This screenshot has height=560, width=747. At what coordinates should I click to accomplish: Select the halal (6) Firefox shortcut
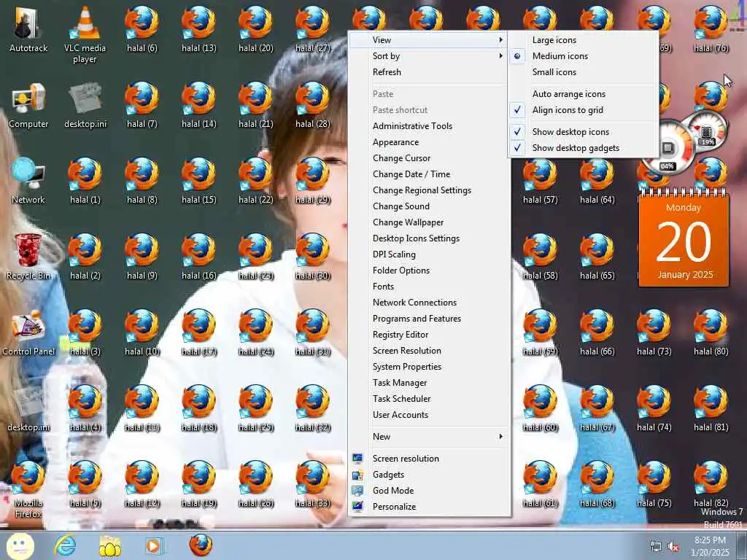tap(142, 29)
